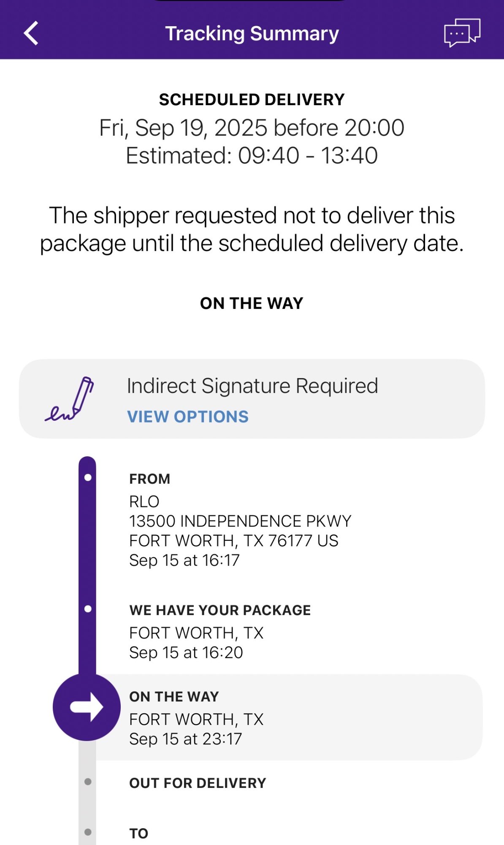The image size is (504, 845).
Task: Tap the Tracking Summary title
Action: tap(252, 33)
